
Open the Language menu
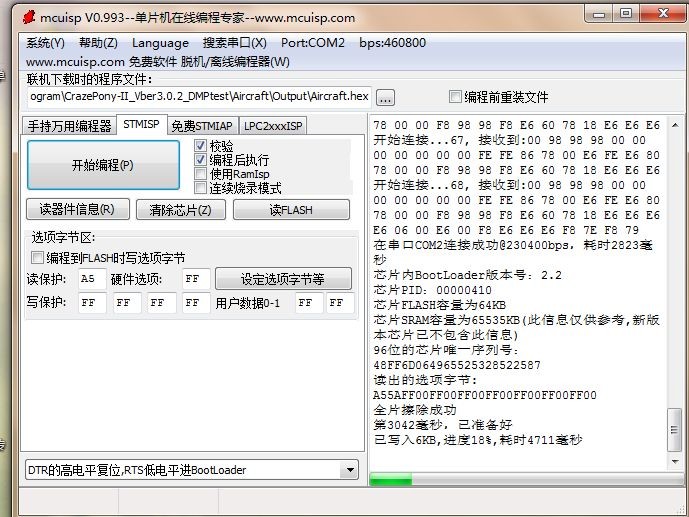tap(160, 43)
